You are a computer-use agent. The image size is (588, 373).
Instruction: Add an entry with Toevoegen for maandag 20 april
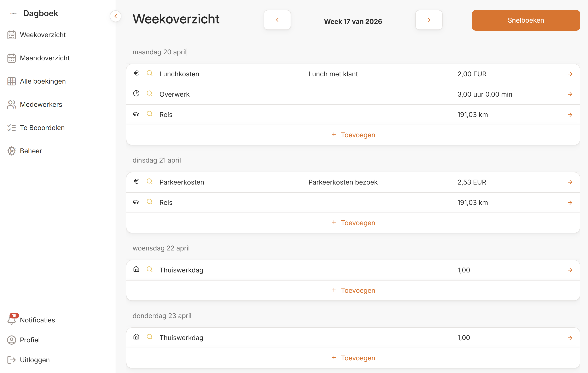(x=353, y=135)
